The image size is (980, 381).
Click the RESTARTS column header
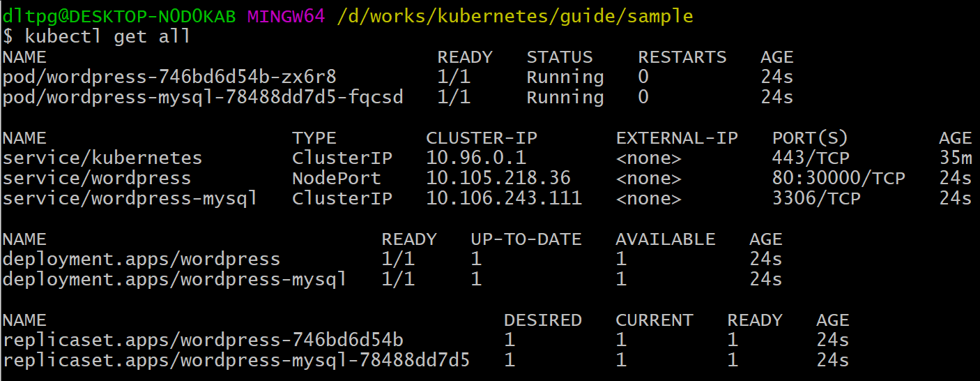(682, 57)
